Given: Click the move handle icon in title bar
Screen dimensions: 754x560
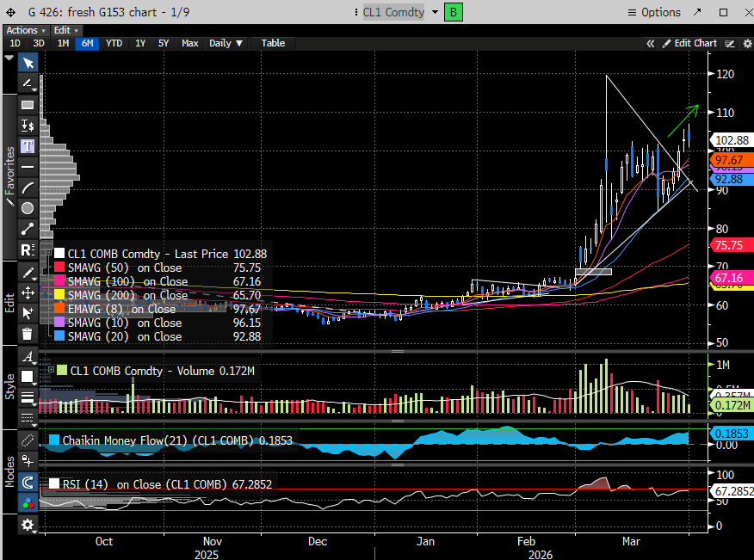Looking at the screenshot, I should pyautogui.click(x=10, y=13).
